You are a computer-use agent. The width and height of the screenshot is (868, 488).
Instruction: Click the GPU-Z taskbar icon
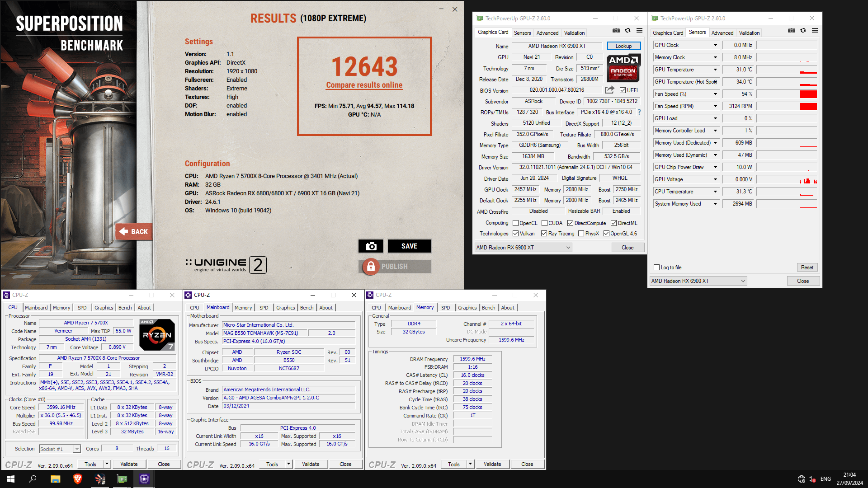pyautogui.click(x=122, y=479)
